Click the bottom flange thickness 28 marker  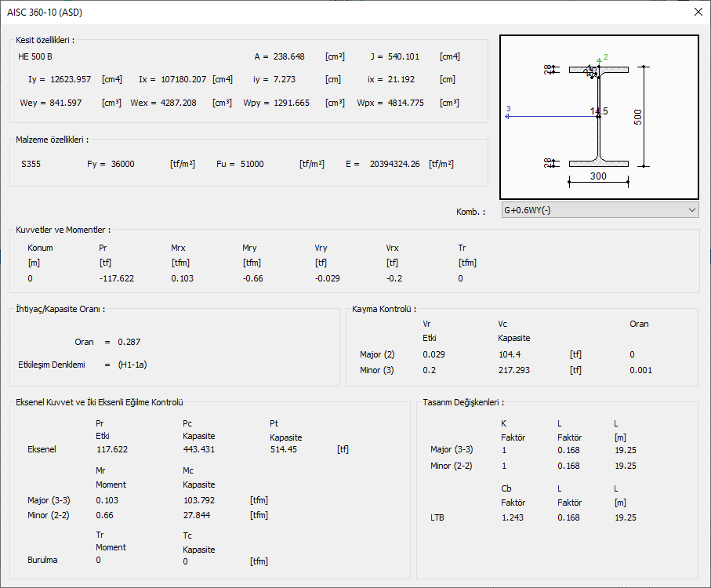548,163
